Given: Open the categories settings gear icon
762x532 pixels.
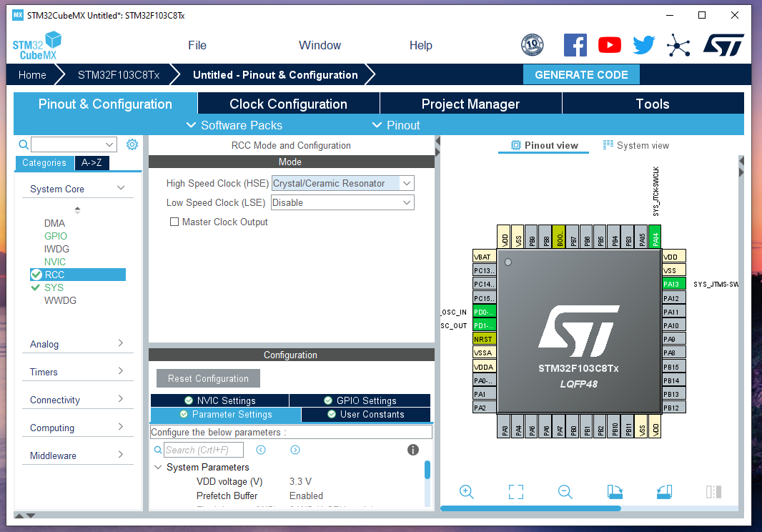Looking at the screenshot, I should pos(132,144).
